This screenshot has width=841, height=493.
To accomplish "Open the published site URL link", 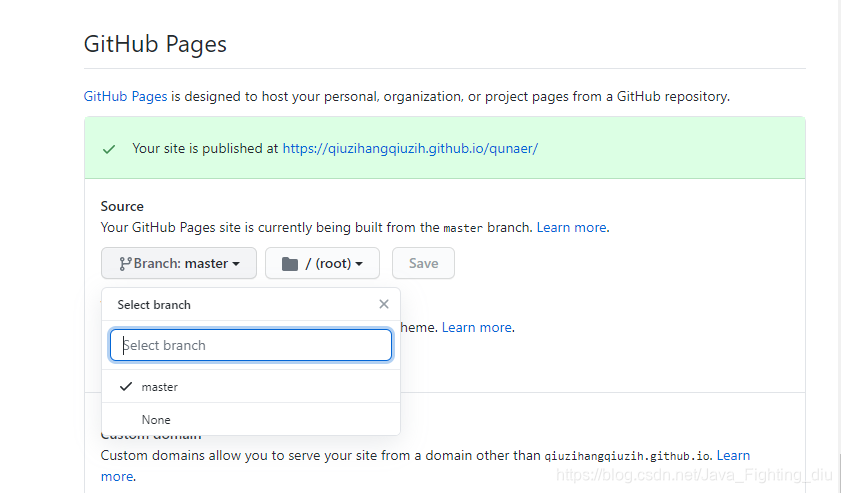I will [x=410, y=149].
